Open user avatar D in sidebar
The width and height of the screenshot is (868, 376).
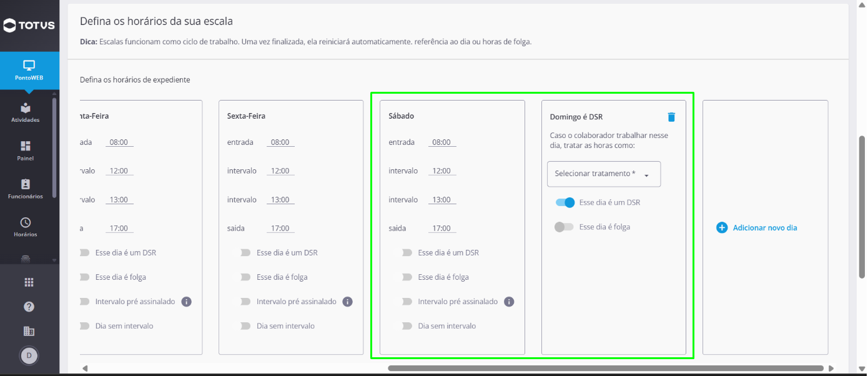point(29,356)
